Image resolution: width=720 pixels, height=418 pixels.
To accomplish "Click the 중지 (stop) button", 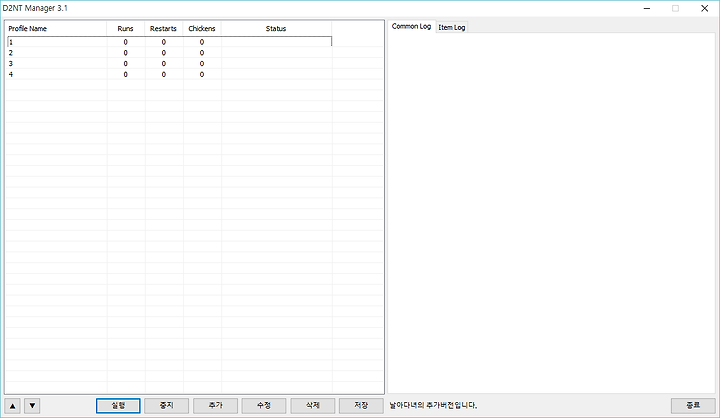I will pos(166,406).
